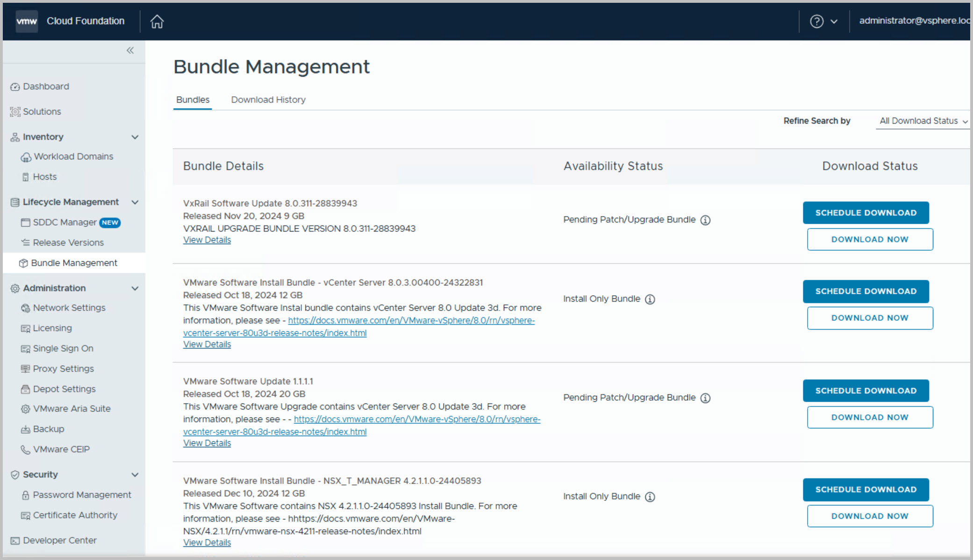The image size is (973, 560).
Task: Open the help question mark icon
Action: (816, 21)
